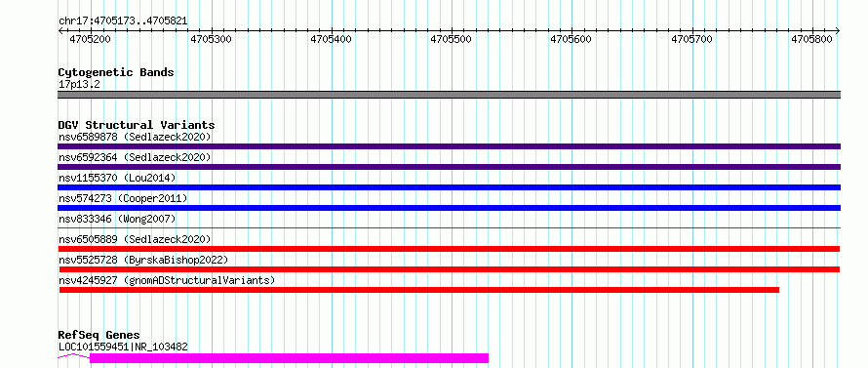
Task: Select the thin red nsv833346 variant line
Action: 449,227
